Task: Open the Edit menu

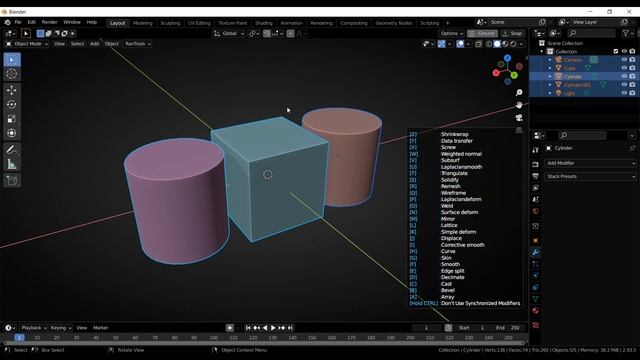Action: pos(31,22)
